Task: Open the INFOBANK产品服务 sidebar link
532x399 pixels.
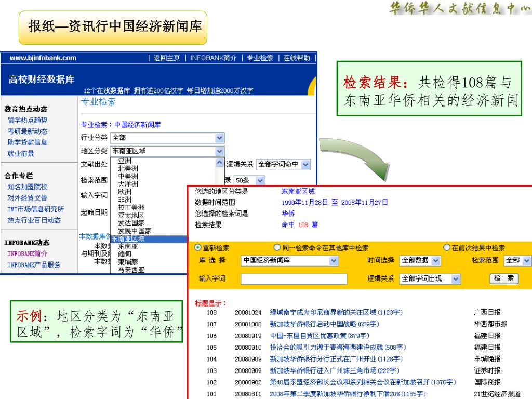Action: [34, 265]
